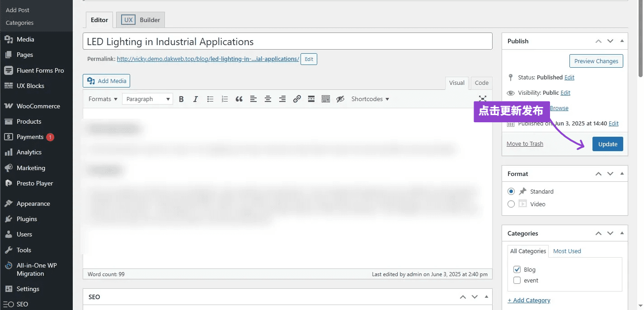Viewport: 644px width, 310px height.
Task: Click the Move to Trash link
Action: coord(525,144)
